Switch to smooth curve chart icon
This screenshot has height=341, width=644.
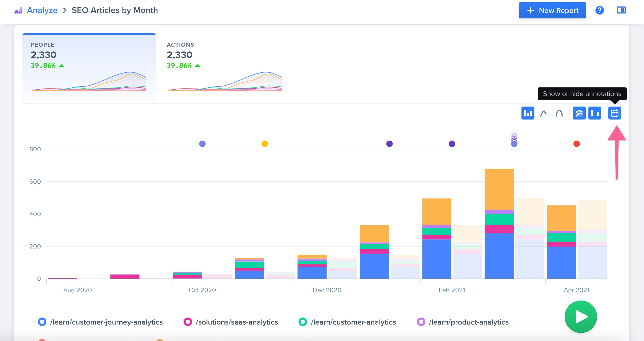(x=559, y=113)
